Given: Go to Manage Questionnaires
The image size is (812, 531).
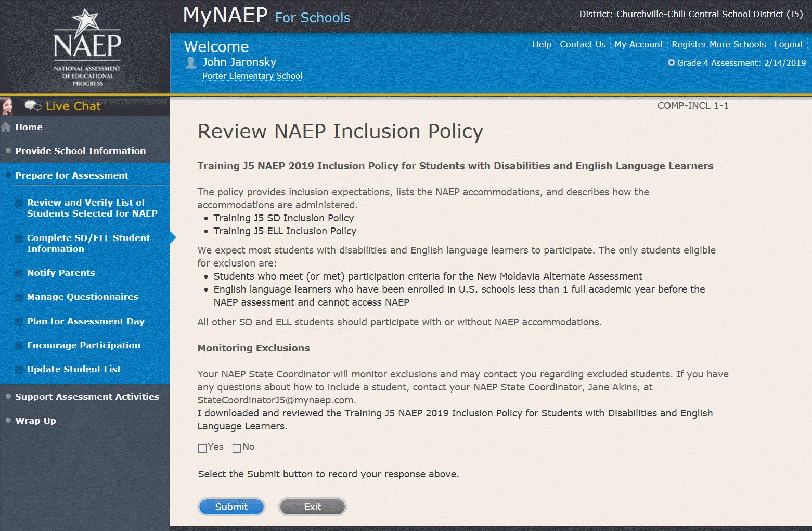Looking at the screenshot, I should click(x=82, y=297).
